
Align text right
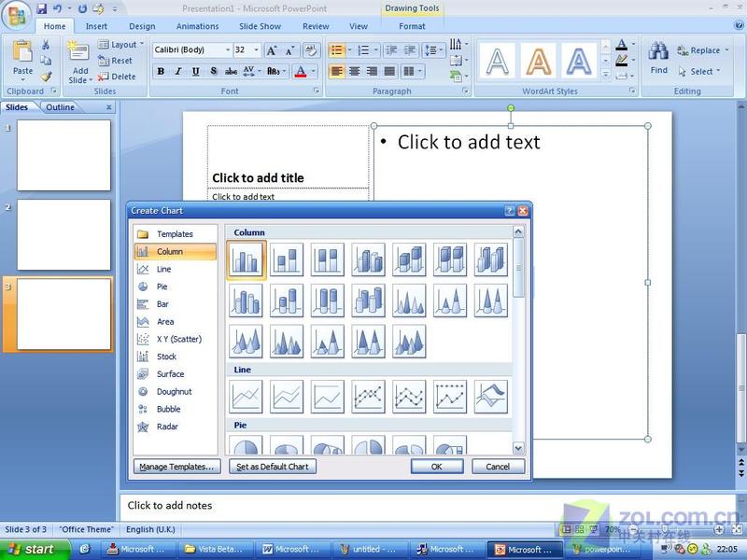point(372,72)
